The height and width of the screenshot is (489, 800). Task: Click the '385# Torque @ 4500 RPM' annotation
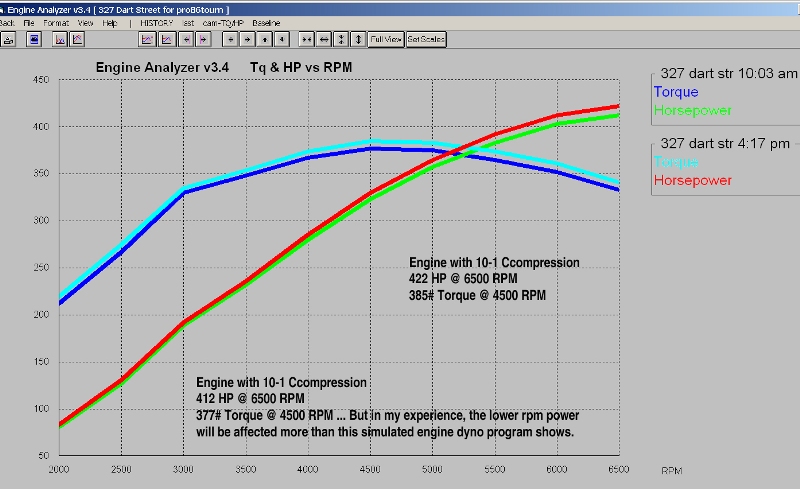477,295
